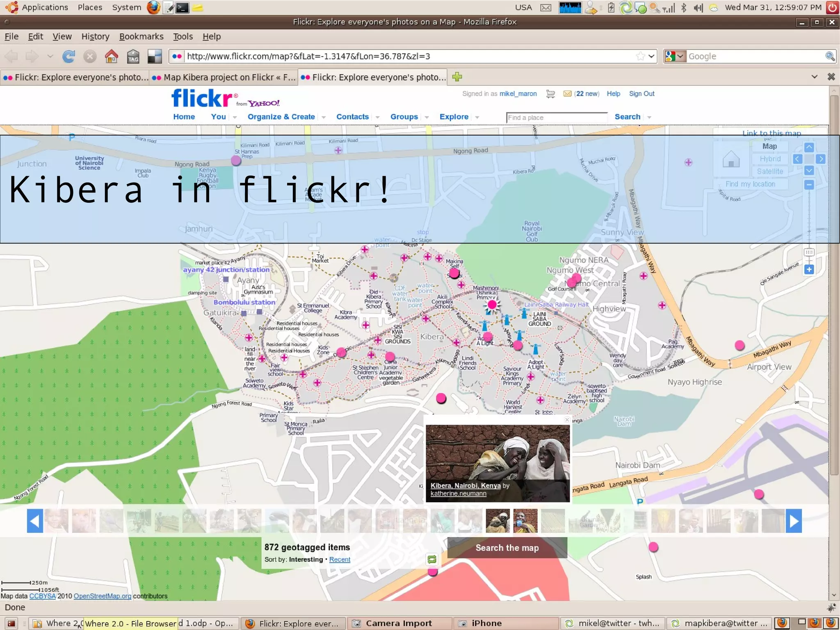
Task: Open the CCBYSA license link
Action: pyautogui.click(x=42, y=596)
